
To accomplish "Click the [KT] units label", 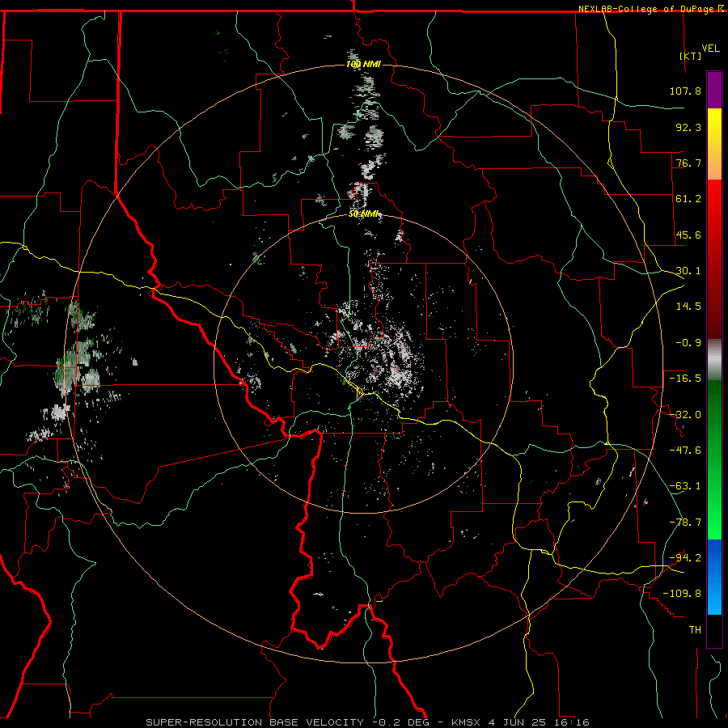I will pyautogui.click(x=691, y=56).
